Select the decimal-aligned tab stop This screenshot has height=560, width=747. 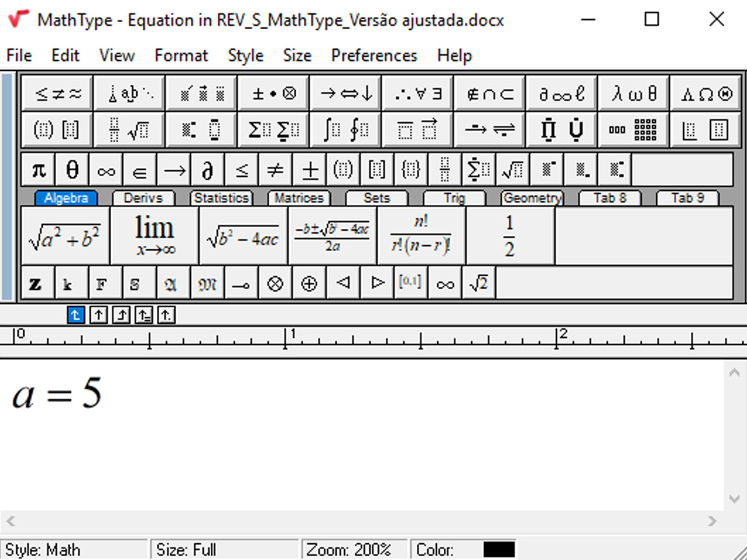coord(167,315)
